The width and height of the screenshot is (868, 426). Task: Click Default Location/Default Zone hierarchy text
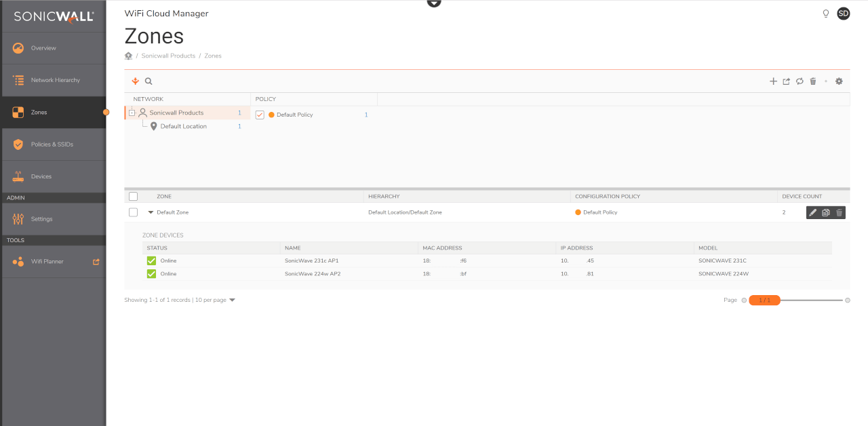click(405, 212)
